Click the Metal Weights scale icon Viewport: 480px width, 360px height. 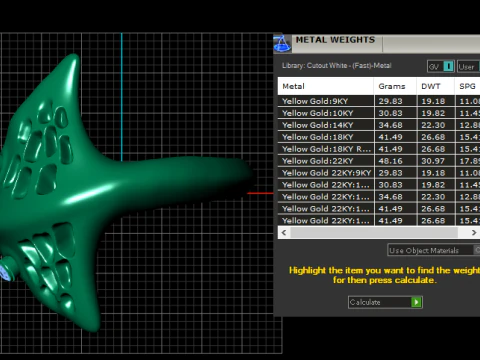point(282,44)
